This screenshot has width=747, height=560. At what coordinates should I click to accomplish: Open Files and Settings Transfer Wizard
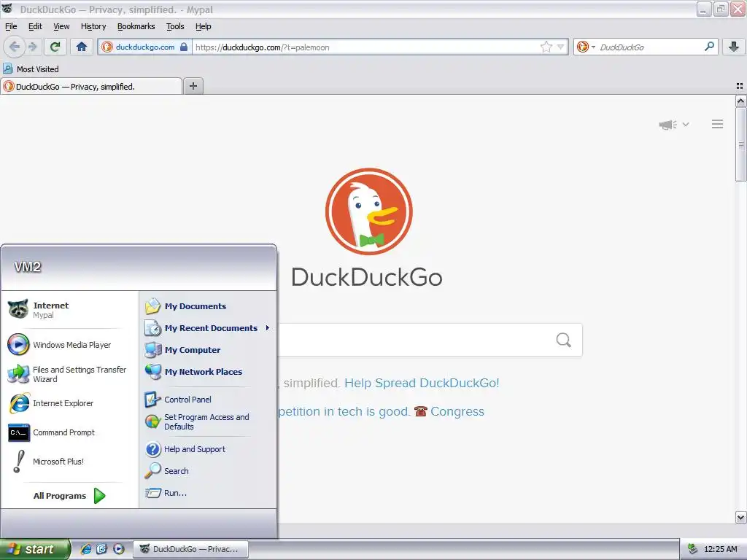pyautogui.click(x=69, y=374)
